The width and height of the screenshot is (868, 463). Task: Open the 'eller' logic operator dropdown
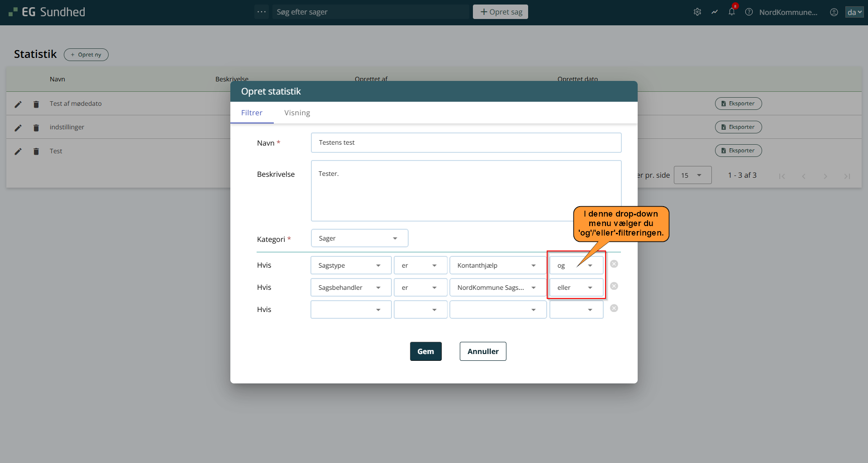point(576,288)
